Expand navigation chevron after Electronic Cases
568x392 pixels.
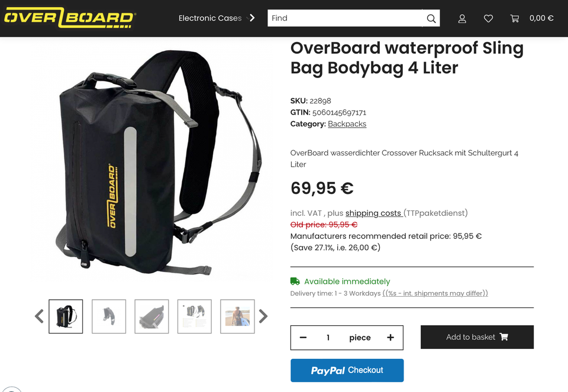point(252,18)
